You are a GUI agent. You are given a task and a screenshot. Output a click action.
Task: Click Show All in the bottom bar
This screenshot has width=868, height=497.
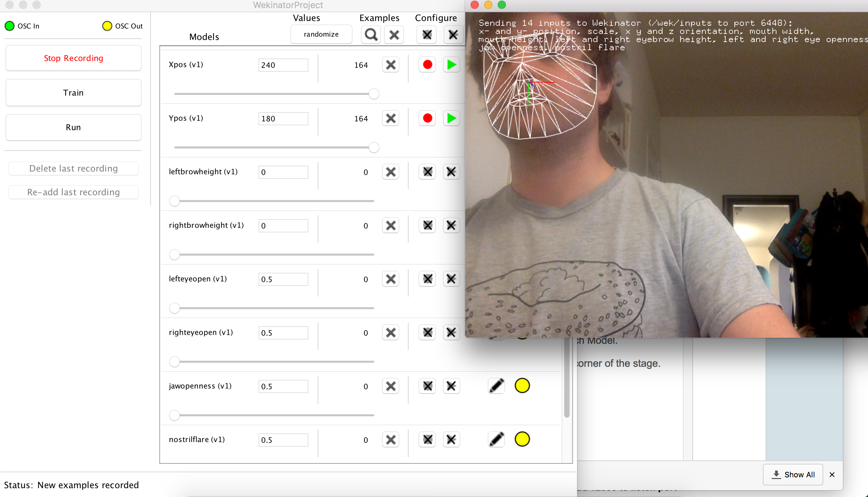[x=793, y=475]
